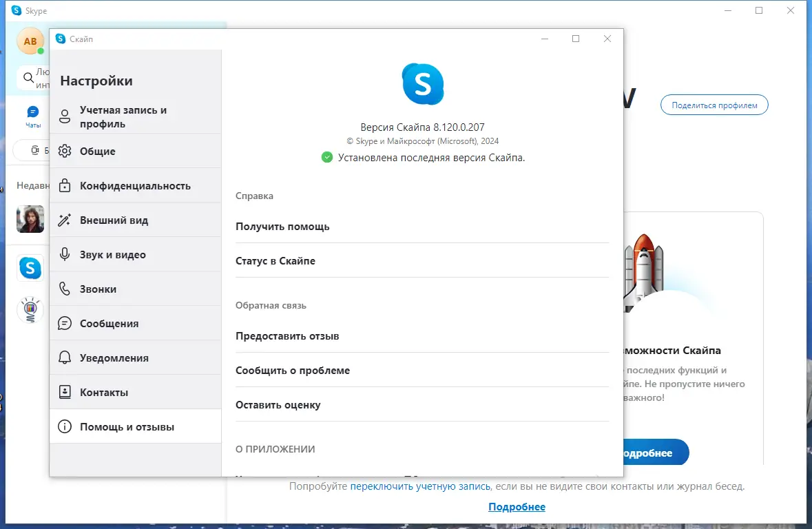Close the Скайп settings window
812x529 pixels.
[607, 39]
